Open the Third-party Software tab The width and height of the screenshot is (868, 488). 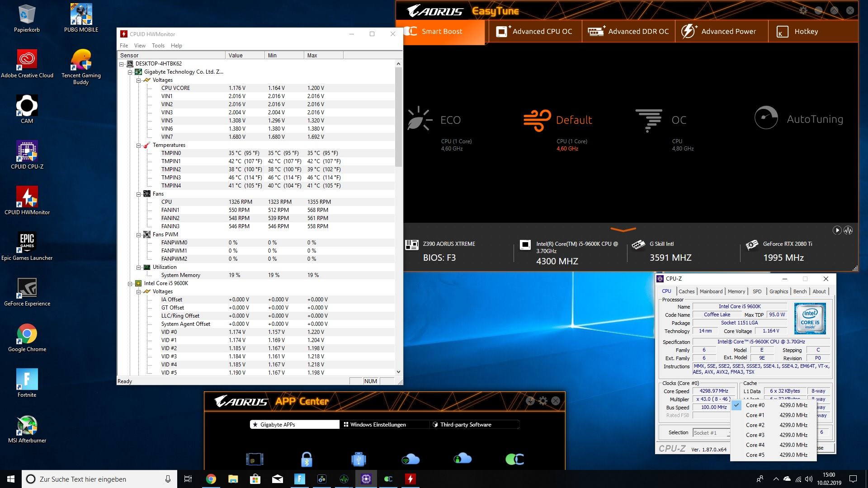point(474,425)
